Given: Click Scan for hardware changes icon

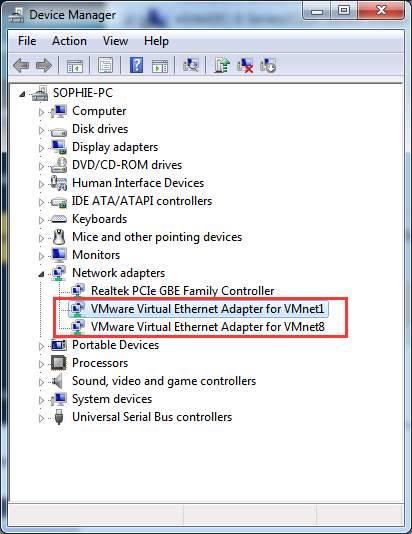Looking at the screenshot, I should click(191, 65).
